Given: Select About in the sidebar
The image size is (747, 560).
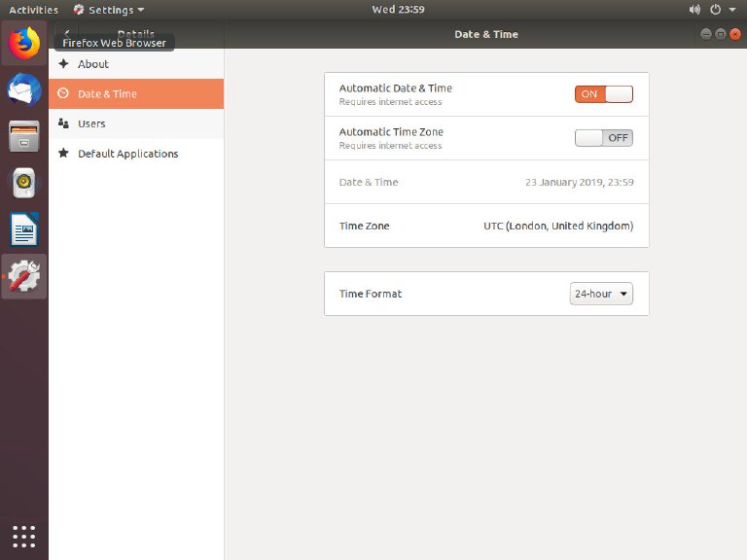Looking at the screenshot, I should tap(93, 64).
